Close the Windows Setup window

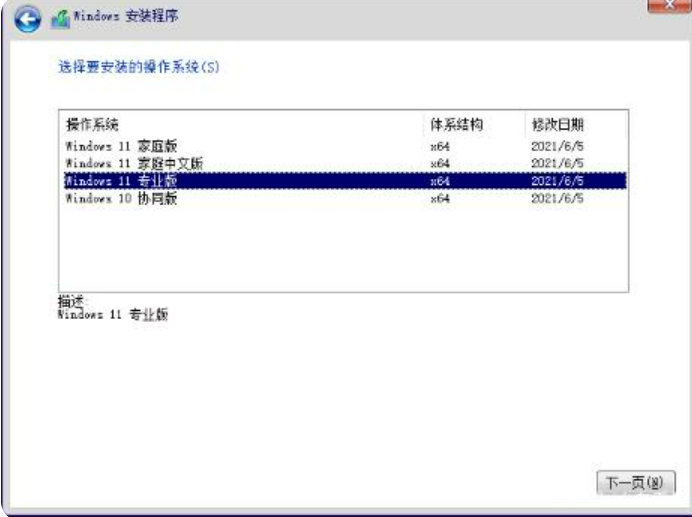coord(669,5)
